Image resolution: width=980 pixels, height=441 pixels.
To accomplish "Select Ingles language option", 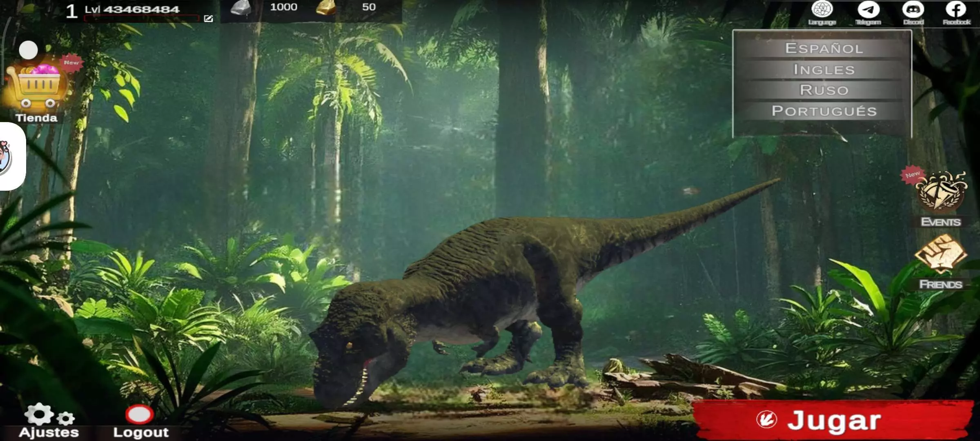I will tap(824, 69).
